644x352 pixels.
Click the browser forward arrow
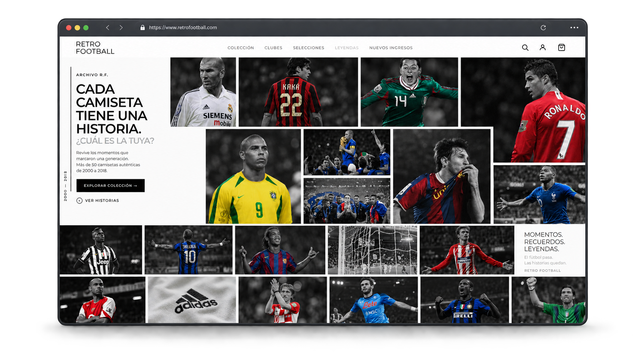coord(121,27)
